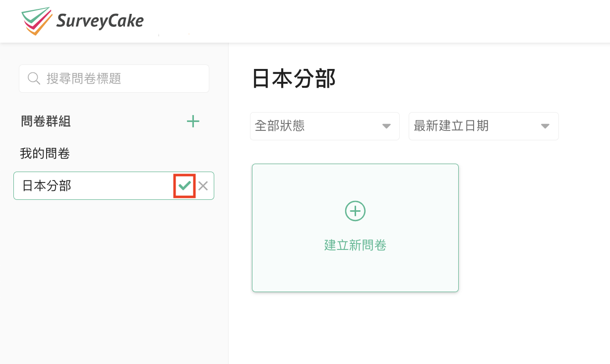Click the SurveyCake wordmark text

[x=100, y=21]
